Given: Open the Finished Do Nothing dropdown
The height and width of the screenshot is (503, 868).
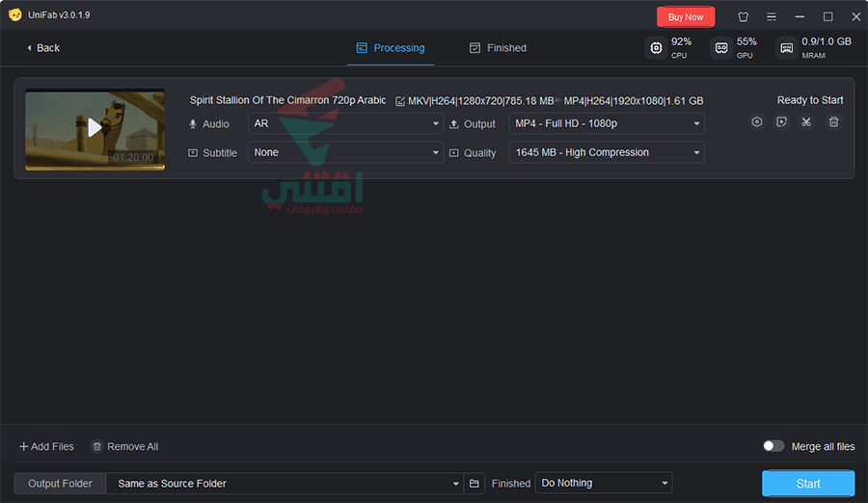Looking at the screenshot, I should [x=604, y=483].
